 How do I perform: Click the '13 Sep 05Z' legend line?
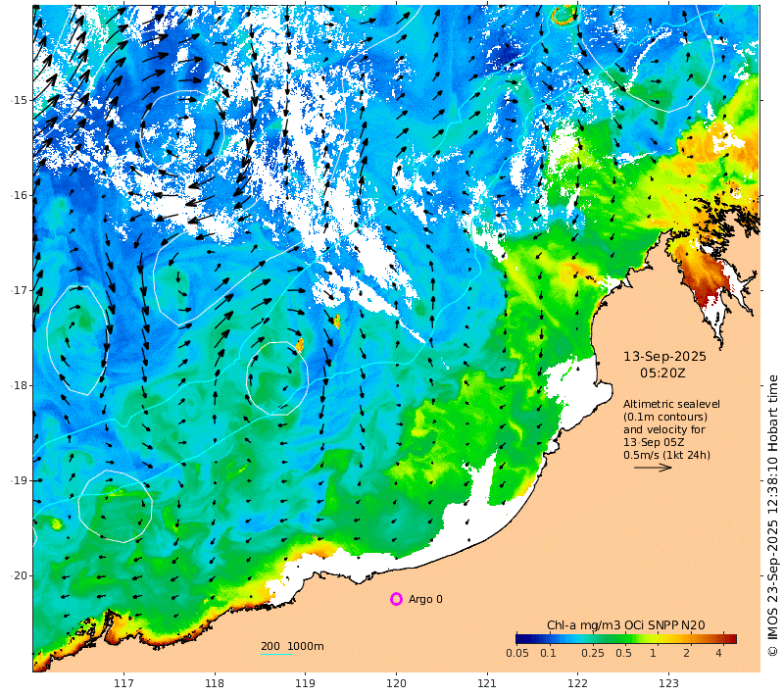tap(654, 442)
